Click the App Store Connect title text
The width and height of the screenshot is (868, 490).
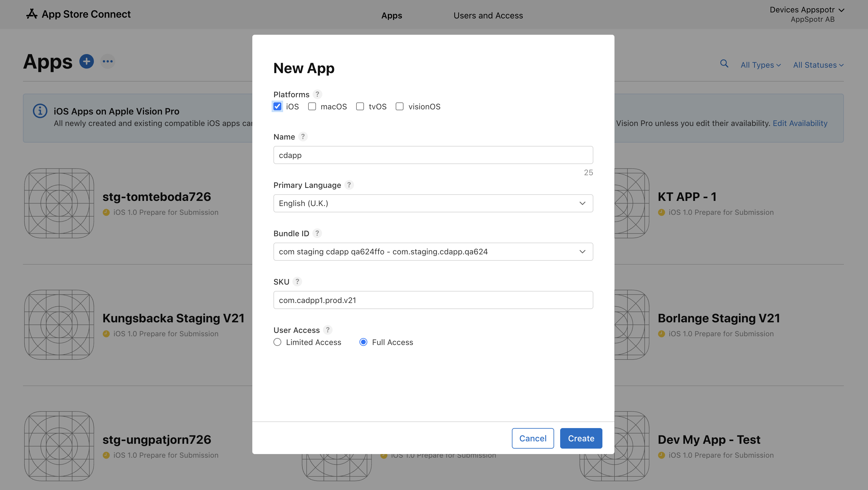[86, 14]
